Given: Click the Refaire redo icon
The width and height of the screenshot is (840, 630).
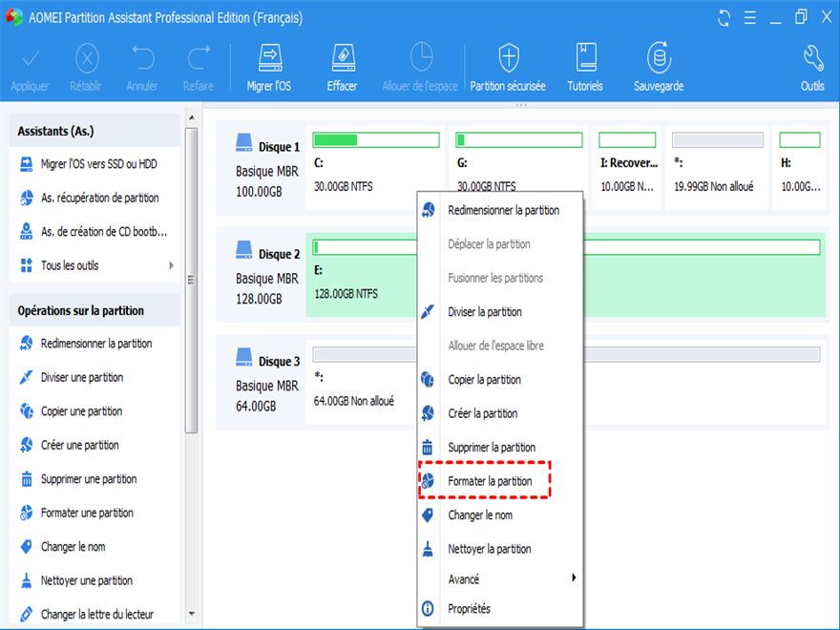Looking at the screenshot, I should click(199, 58).
